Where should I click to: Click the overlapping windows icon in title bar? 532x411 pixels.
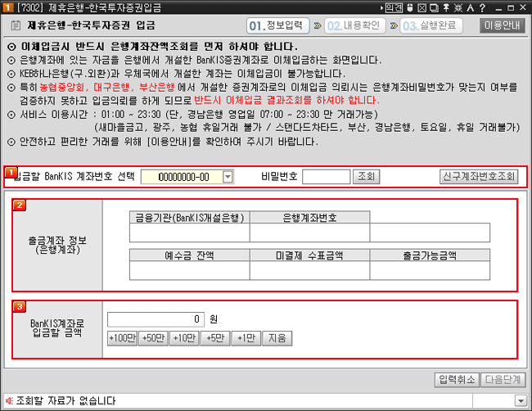(434, 7)
